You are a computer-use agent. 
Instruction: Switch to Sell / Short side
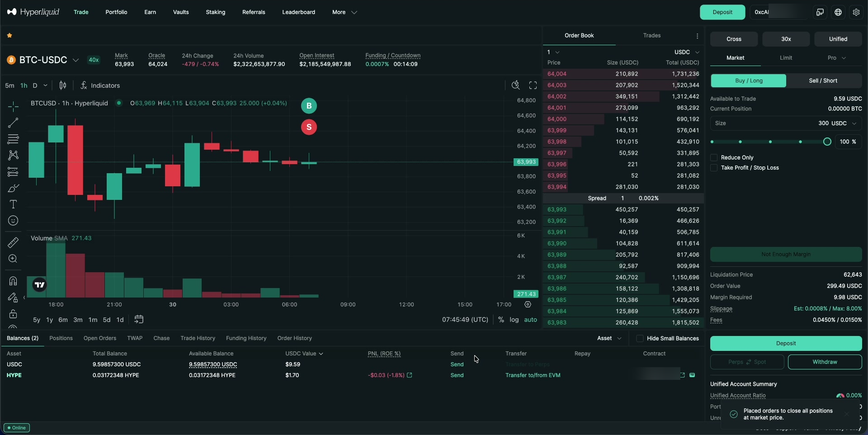(x=823, y=81)
